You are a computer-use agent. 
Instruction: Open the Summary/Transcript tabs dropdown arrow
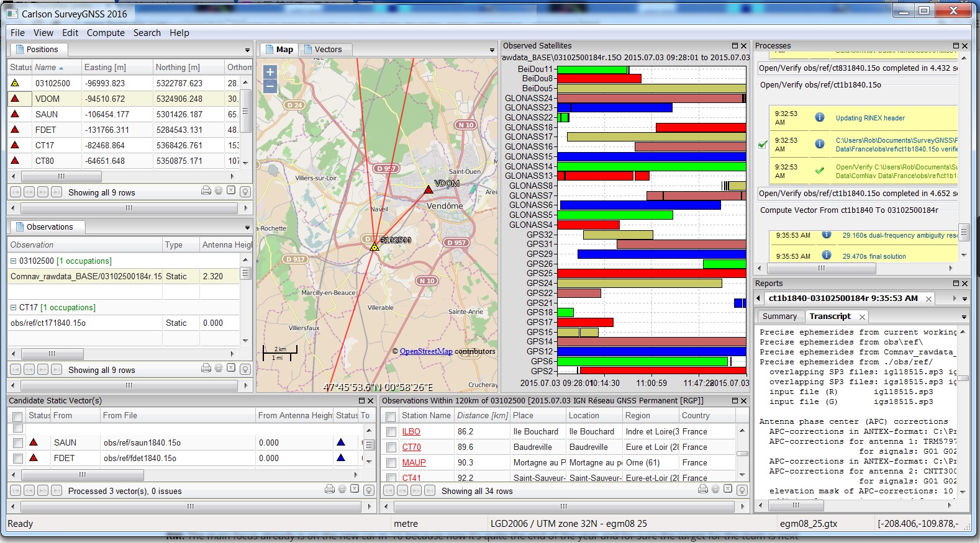pyautogui.click(x=964, y=317)
